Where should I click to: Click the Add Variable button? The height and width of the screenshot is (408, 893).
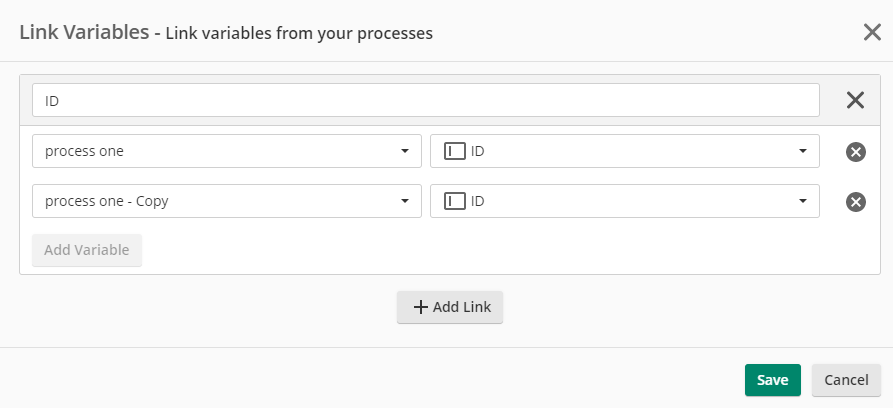(x=87, y=250)
